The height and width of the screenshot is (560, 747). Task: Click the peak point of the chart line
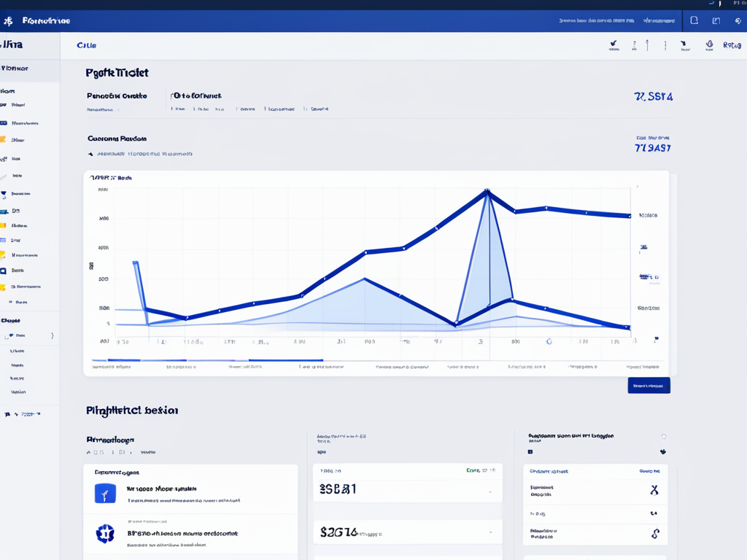click(487, 192)
